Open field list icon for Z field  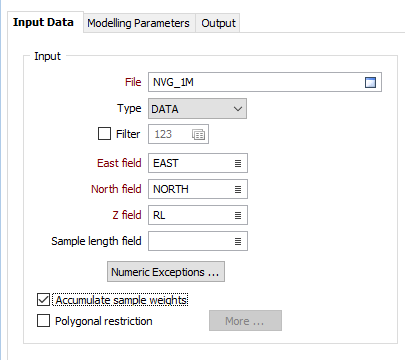[238, 215]
